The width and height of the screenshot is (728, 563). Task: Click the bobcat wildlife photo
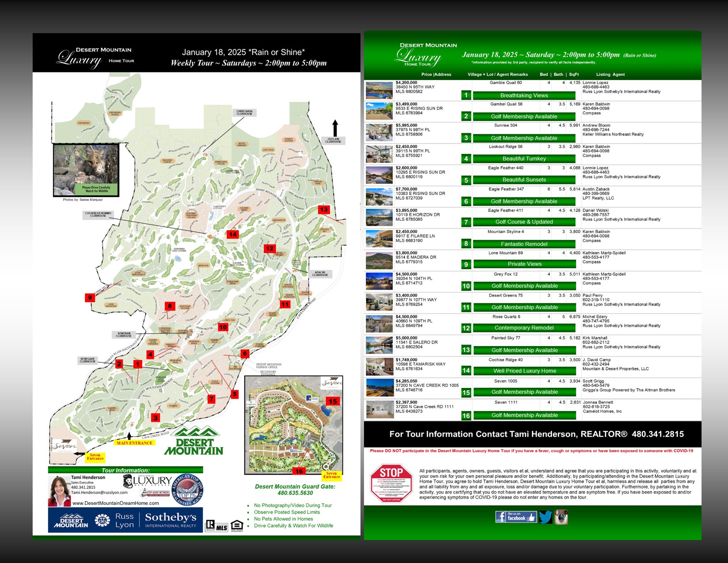[x=86, y=170]
